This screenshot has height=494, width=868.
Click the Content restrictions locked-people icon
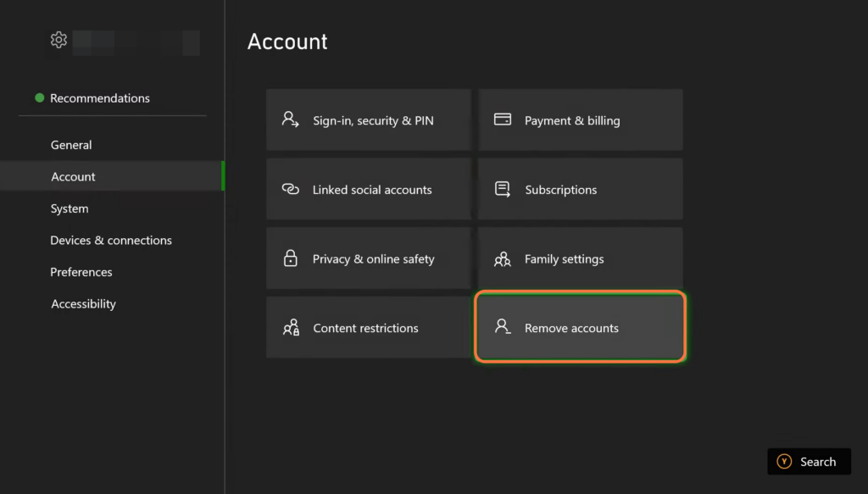point(292,327)
